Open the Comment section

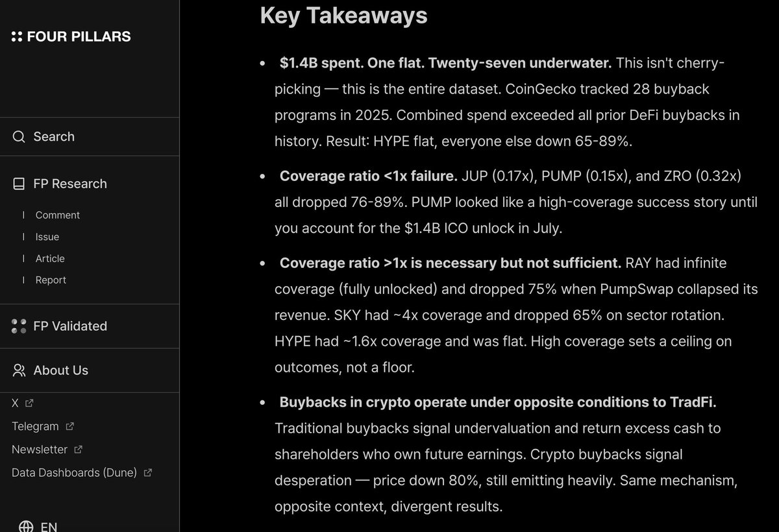pyautogui.click(x=58, y=215)
